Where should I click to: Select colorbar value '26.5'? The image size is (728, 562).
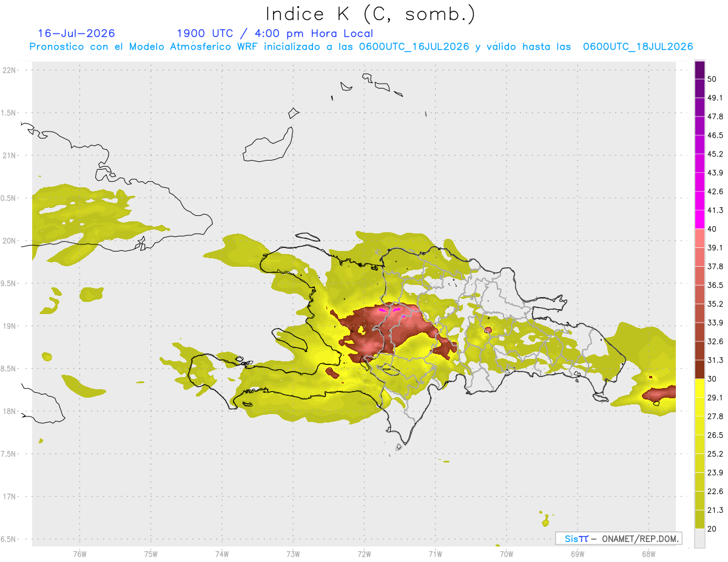715,435
